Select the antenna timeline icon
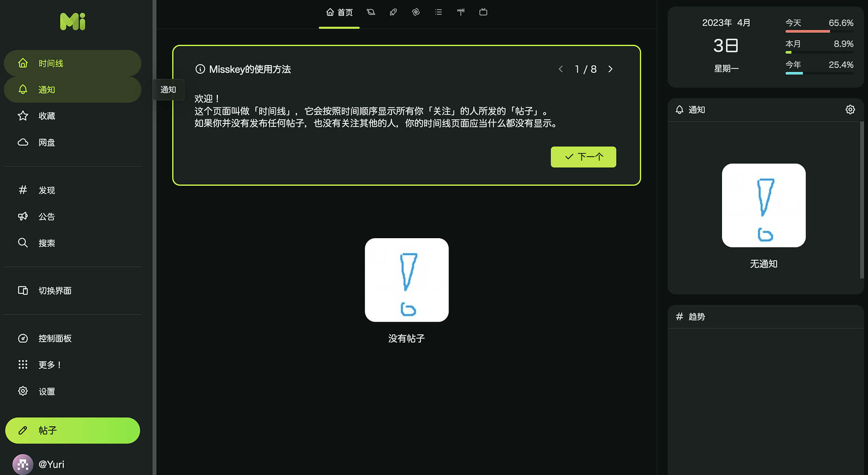 click(461, 12)
